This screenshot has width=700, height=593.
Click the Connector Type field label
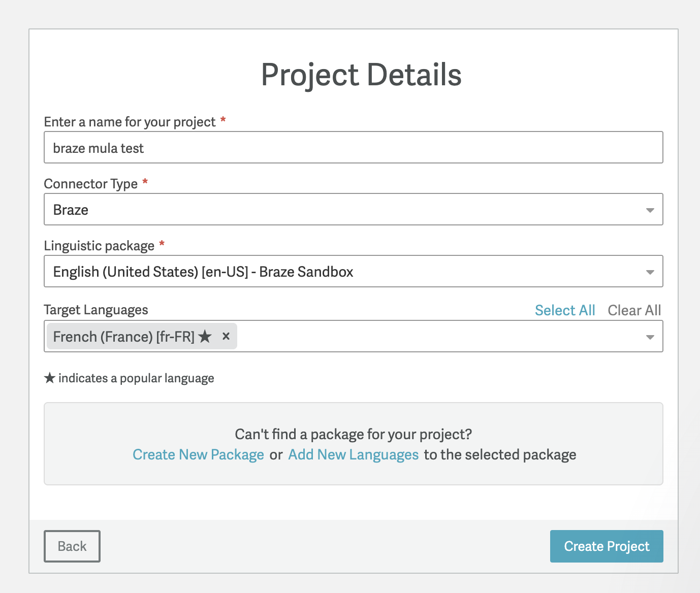pos(91,184)
